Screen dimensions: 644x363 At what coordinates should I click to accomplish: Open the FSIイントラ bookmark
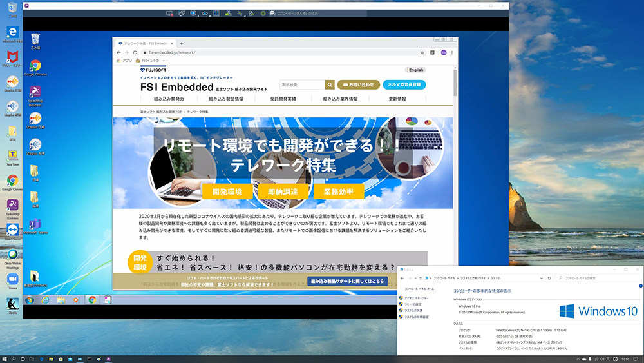147,61
